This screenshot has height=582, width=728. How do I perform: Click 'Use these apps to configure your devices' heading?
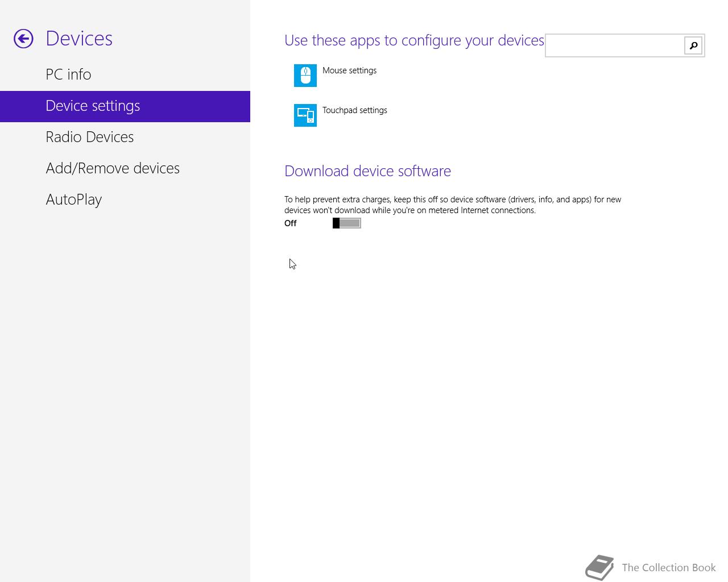pos(414,40)
